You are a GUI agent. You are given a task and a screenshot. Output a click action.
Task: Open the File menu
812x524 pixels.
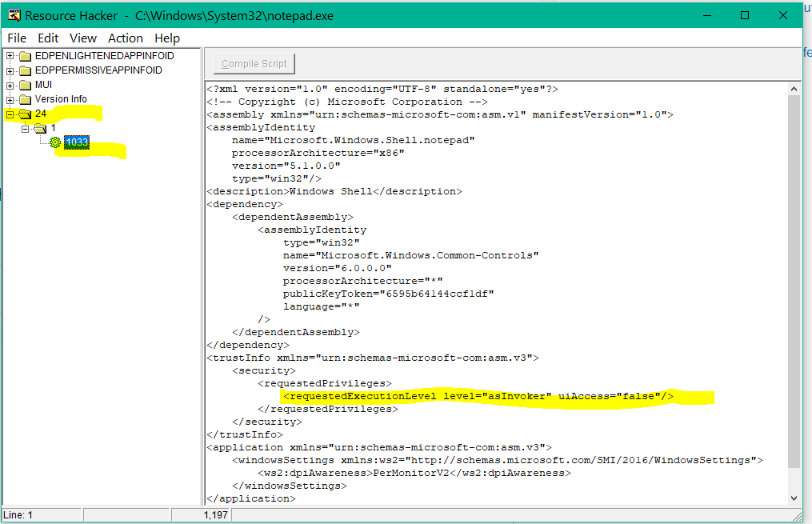coord(17,38)
